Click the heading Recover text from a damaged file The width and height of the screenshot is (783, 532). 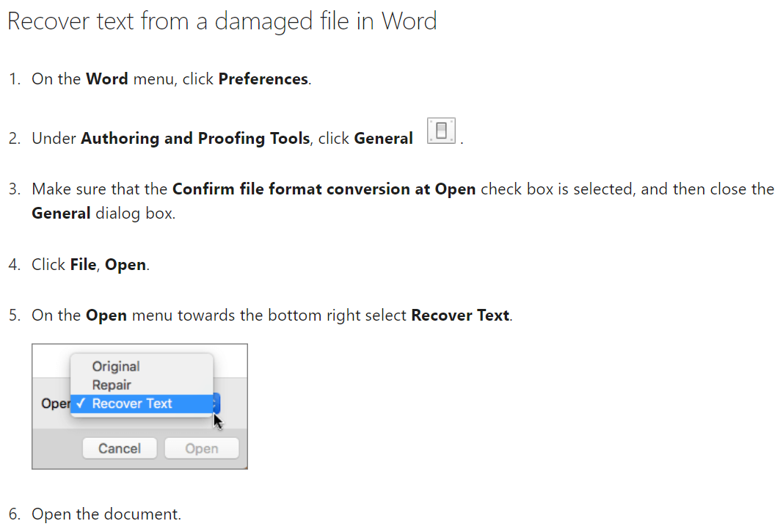tap(222, 21)
